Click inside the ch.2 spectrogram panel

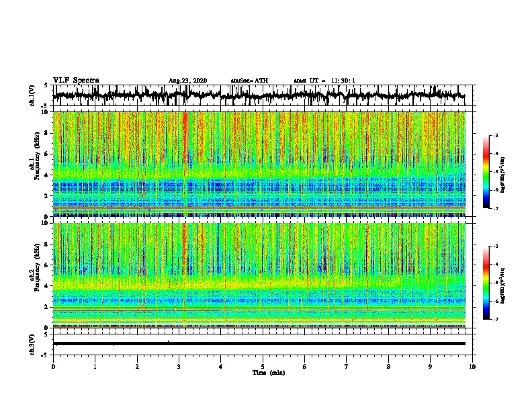click(259, 275)
